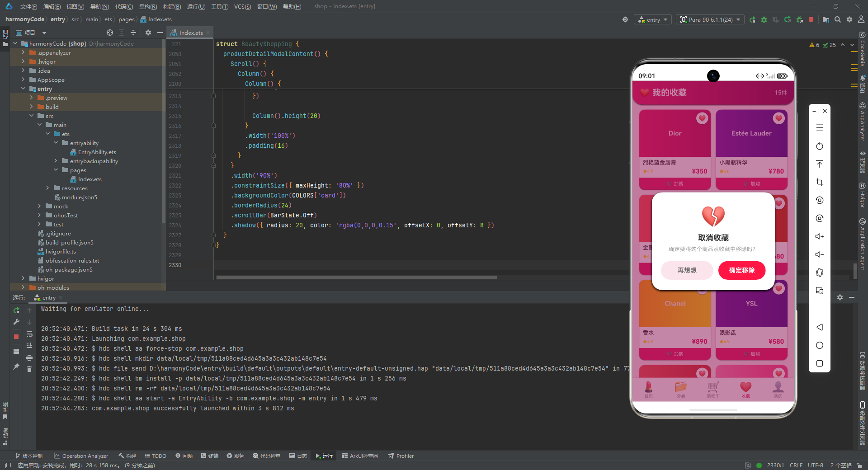The height and width of the screenshot is (470, 868).
Task: Expand the ohosTest folder
Action: click(x=39, y=215)
